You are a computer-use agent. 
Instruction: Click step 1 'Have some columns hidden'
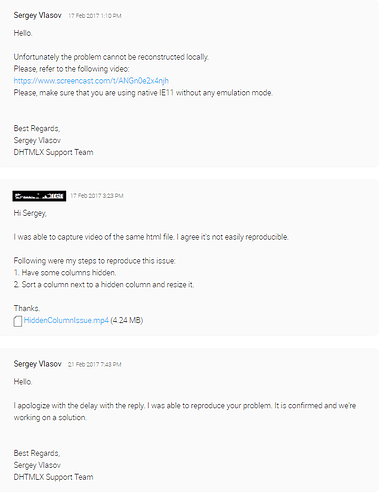click(x=65, y=273)
